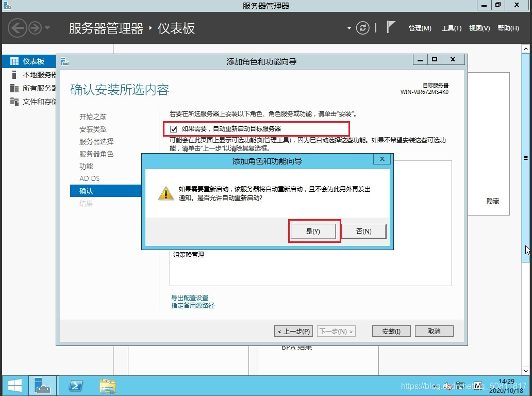Click the 取消 button in wizard
This screenshot has width=532, height=396.
pos(434,331)
